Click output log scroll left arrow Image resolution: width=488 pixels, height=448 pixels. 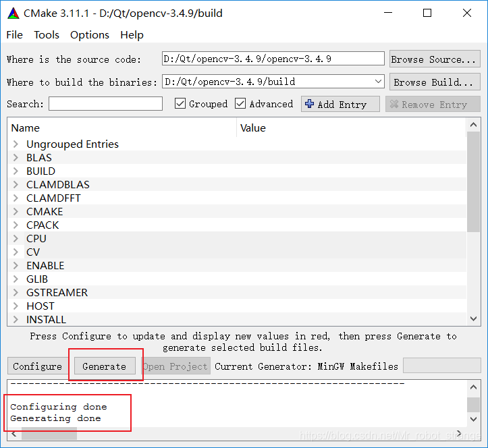[14, 434]
